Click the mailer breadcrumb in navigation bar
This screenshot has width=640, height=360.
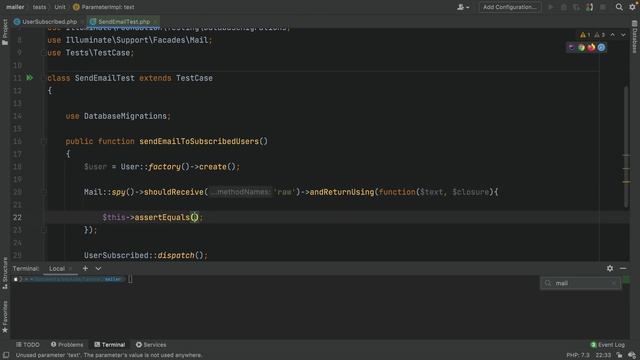click(15, 7)
